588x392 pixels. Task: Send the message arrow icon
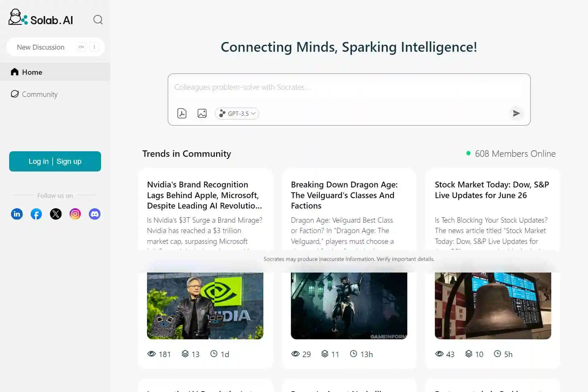(x=516, y=113)
